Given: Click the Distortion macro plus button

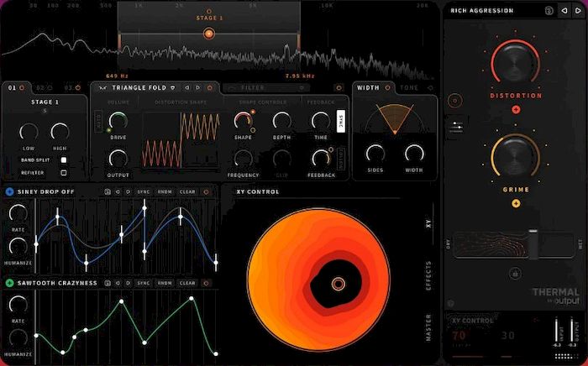Looking at the screenshot, I should 516,110.
